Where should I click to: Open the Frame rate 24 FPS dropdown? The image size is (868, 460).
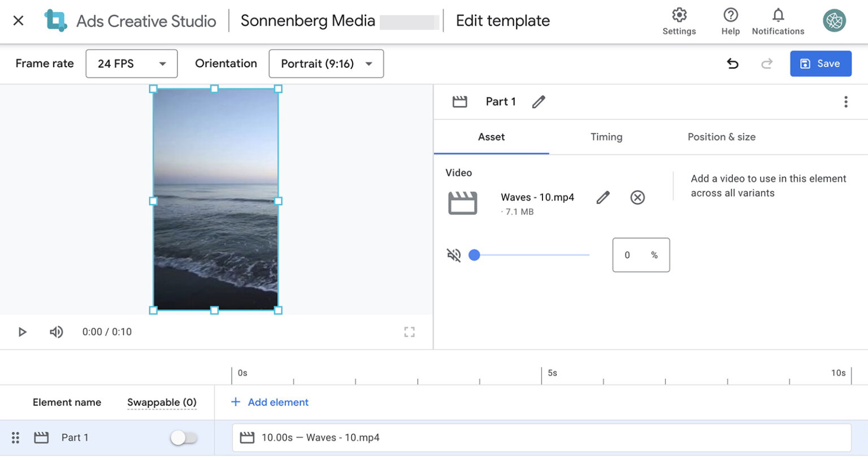coord(132,63)
